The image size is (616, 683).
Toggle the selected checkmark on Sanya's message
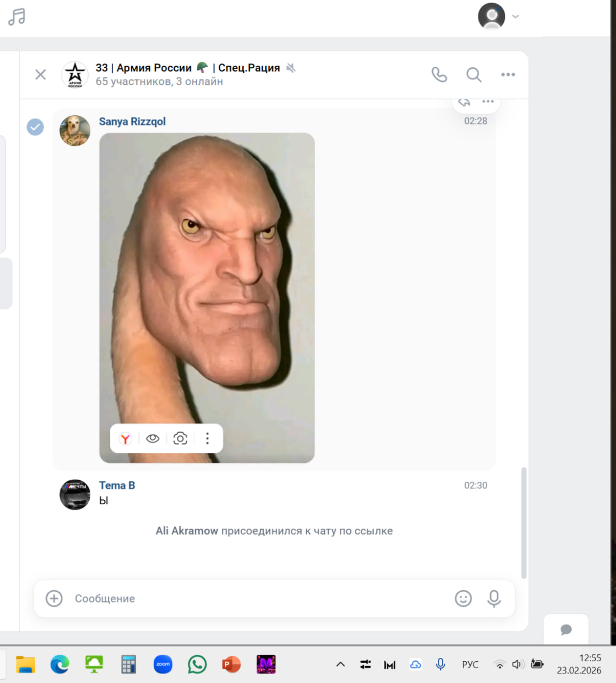(x=35, y=127)
